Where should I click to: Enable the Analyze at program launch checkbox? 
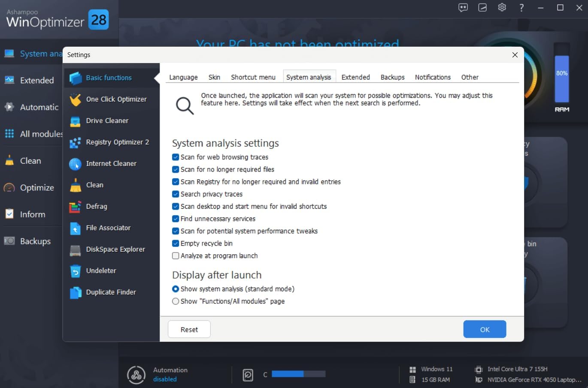pyautogui.click(x=176, y=256)
